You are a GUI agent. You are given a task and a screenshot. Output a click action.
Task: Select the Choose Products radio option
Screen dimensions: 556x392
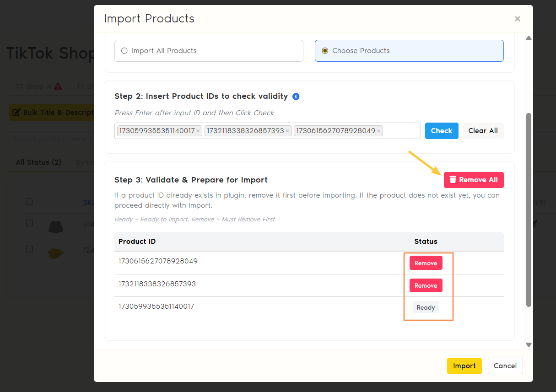(325, 51)
